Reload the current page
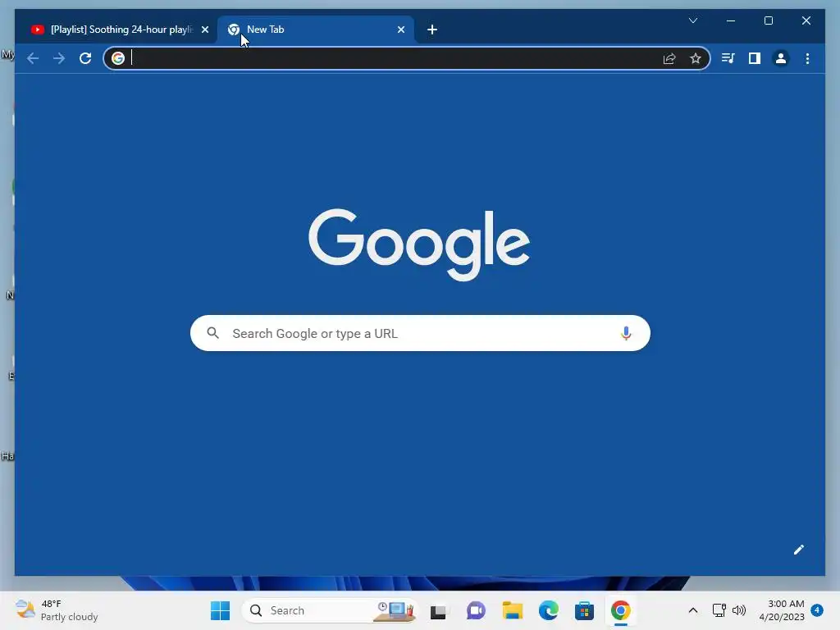 (85, 58)
